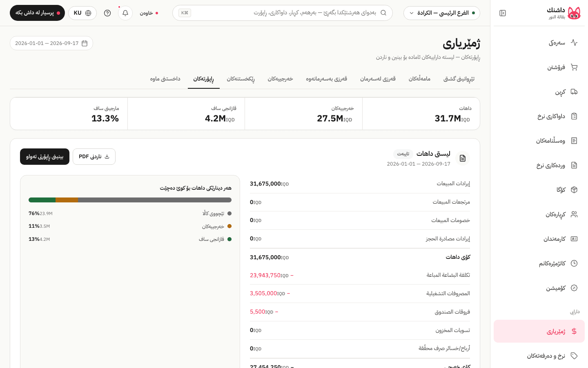Viewport: 588px width, 368px height.
Task: Select the ڕاپۆرتەکان tab
Action: (x=203, y=79)
